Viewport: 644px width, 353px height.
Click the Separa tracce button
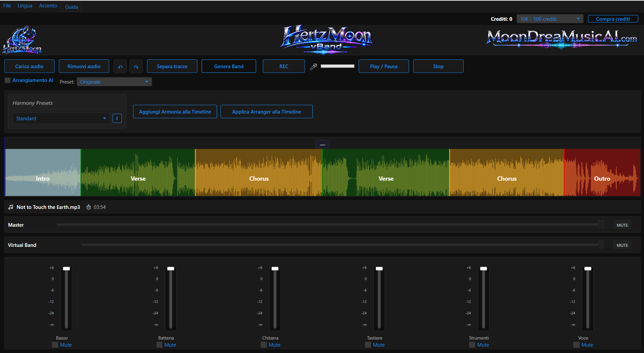click(x=172, y=67)
